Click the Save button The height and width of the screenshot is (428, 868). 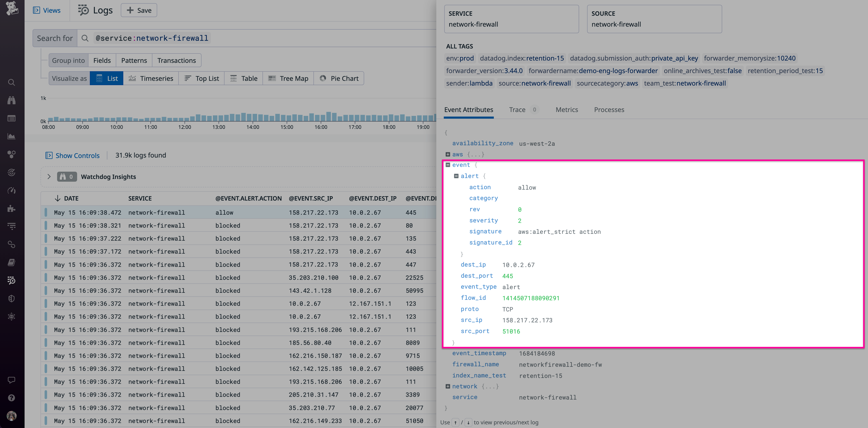coord(139,10)
